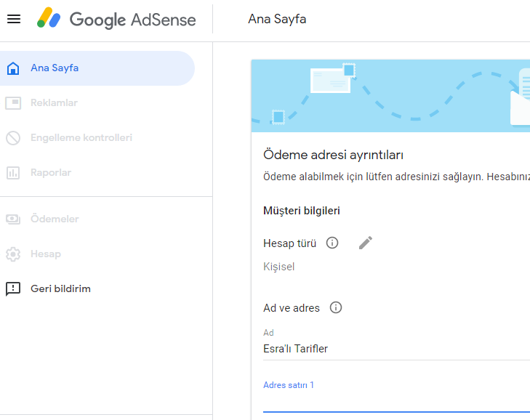Click the Geri bildirim feedback icon
Viewport: 530px width, 420px height.
click(x=13, y=289)
